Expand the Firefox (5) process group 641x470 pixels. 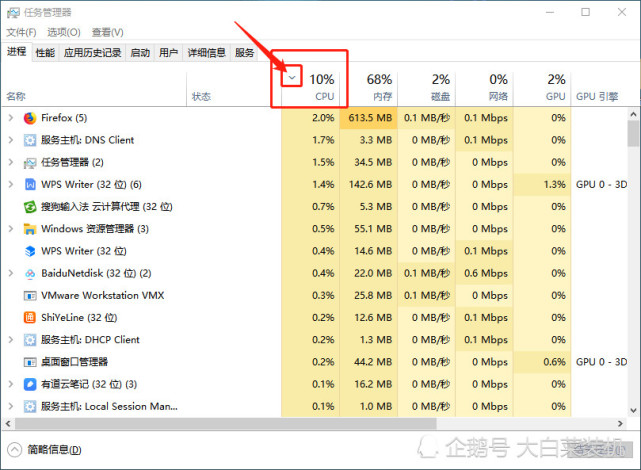(11, 118)
